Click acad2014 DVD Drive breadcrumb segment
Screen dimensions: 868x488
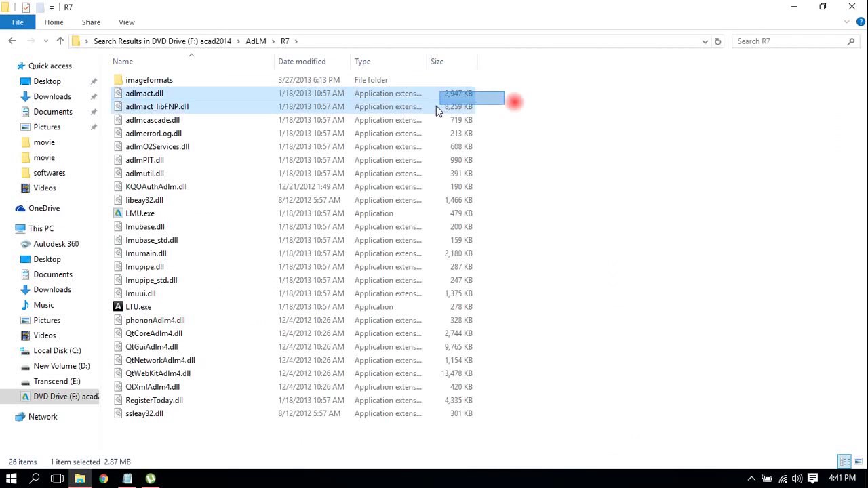(163, 41)
